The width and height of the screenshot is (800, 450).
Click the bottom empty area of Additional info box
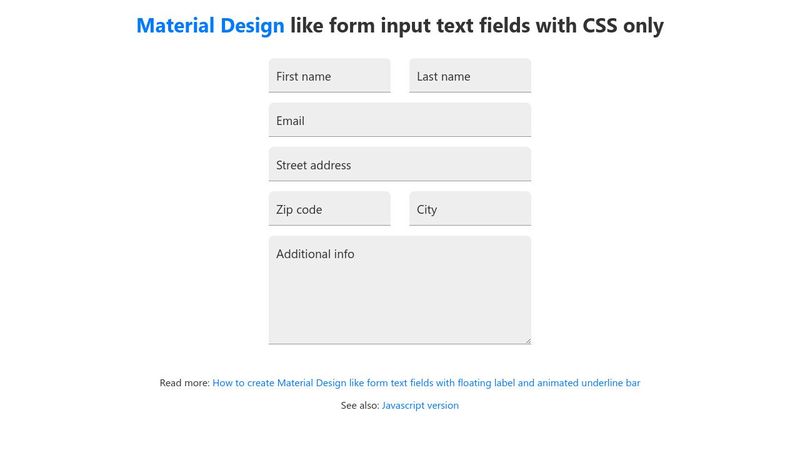(x=400, y=325)
